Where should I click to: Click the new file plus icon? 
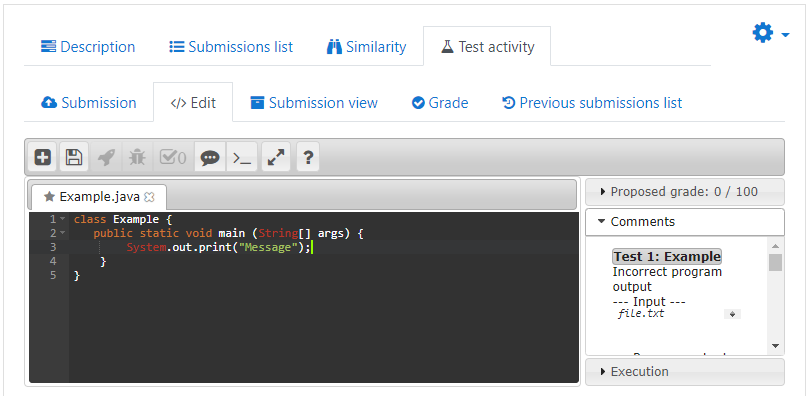point(43,157)
